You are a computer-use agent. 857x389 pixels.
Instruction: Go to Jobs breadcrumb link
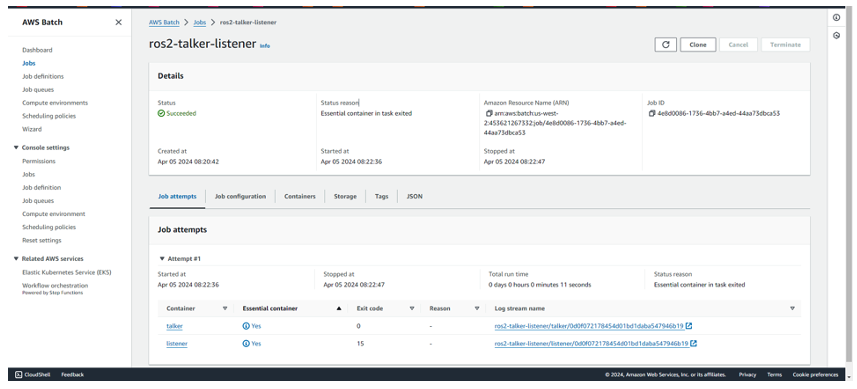(199, 22)
